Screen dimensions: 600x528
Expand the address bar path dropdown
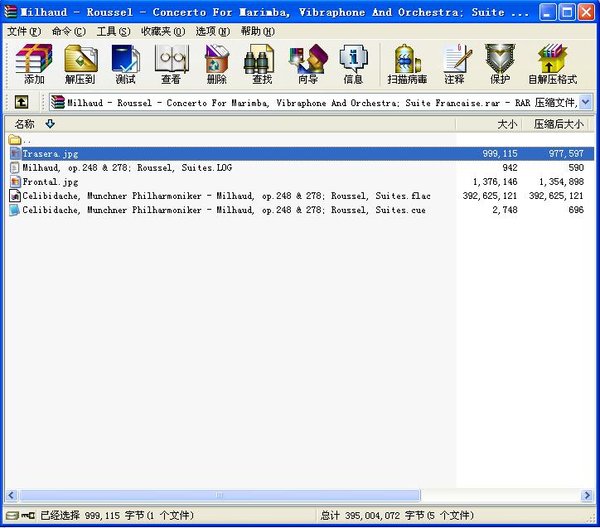[586, 102]
